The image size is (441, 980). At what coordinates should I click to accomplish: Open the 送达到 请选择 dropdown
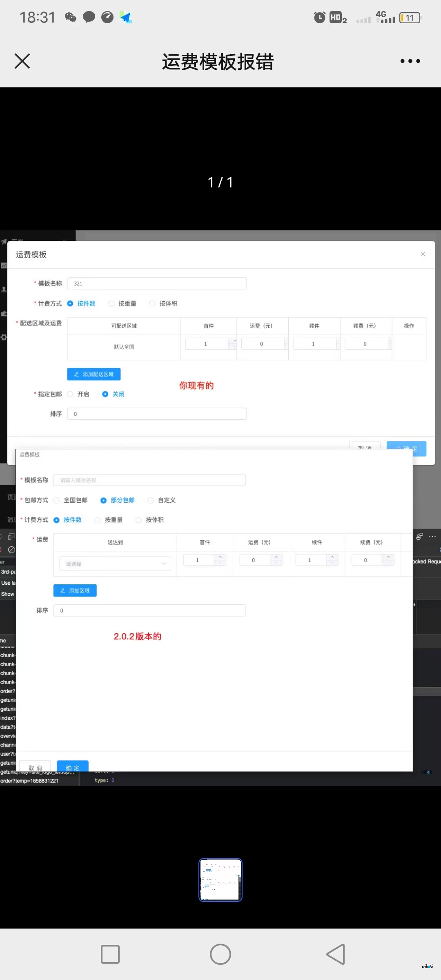[115, 564]
